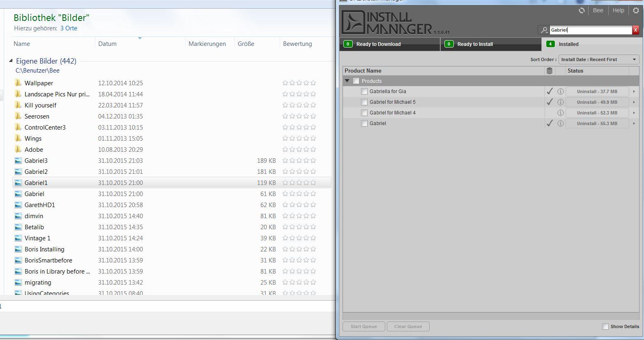Image resolution: width=644 pixels, height=340 pixels.
Task: Click the Uninstall - 55.3 MB button
Action: coord(597,123)
